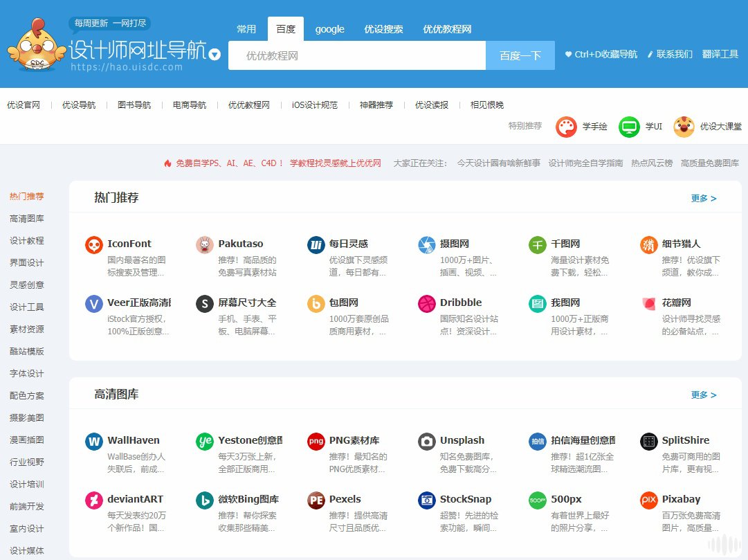Click the chicken mascot site logo
This screenshot has width=748, height=560.
36,44
